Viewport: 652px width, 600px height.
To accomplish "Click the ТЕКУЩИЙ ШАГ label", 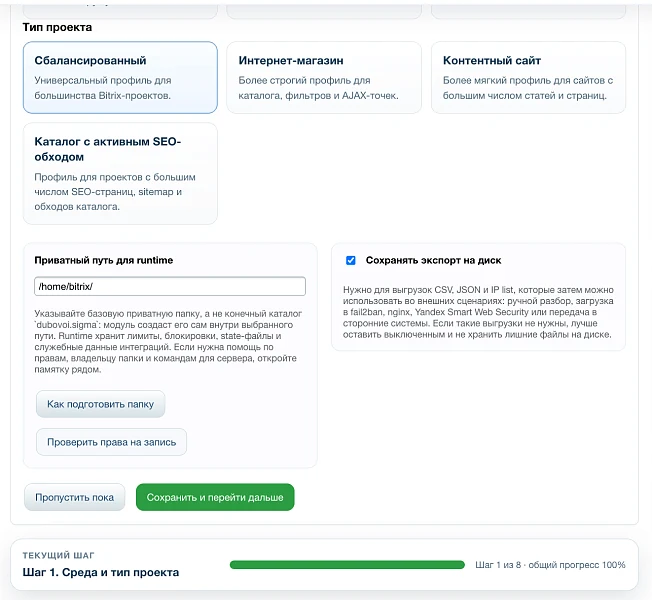I will tap(58, 555).
